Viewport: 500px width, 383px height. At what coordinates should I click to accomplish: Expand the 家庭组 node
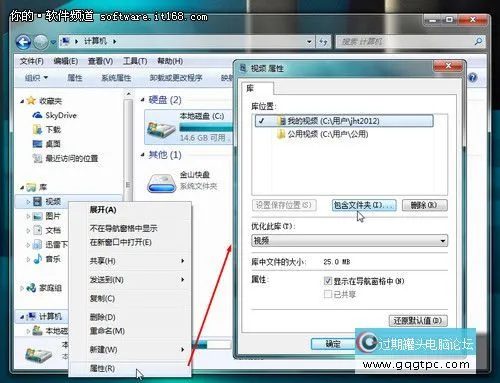pyautogui.click(x=22, y=288)
